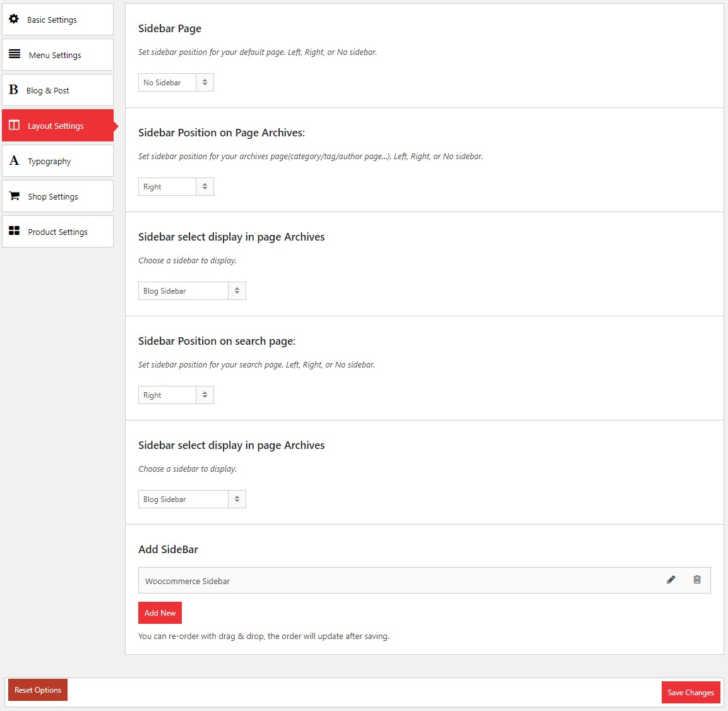Open Sidebar Position on Page Archives dropdown
The width and height of the screenshot is (728, 711).
(x=176, y=187)
